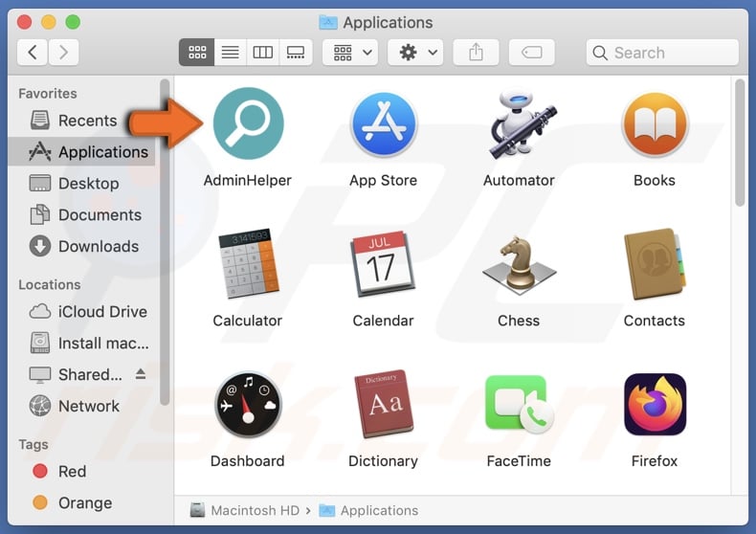This screenshot has height=534, width=756.
Task: Click the Edit Tags toolbar button
Action: click(x=532, y=52)
